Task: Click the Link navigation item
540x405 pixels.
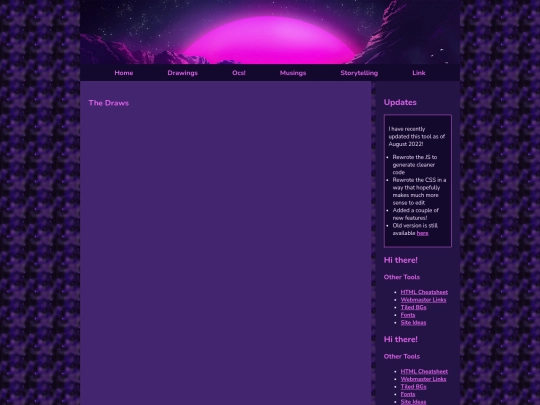Action: tap(419, 73)
